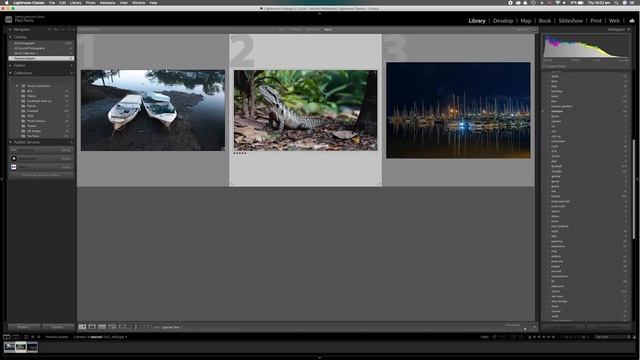Switch to Grid view in toolbar
The image size is (640, 360).
[82, 327]
